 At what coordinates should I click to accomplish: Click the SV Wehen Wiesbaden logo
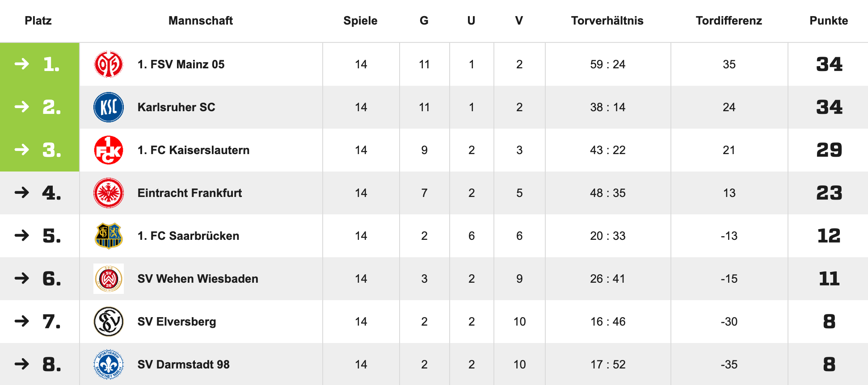coord(109,279)
